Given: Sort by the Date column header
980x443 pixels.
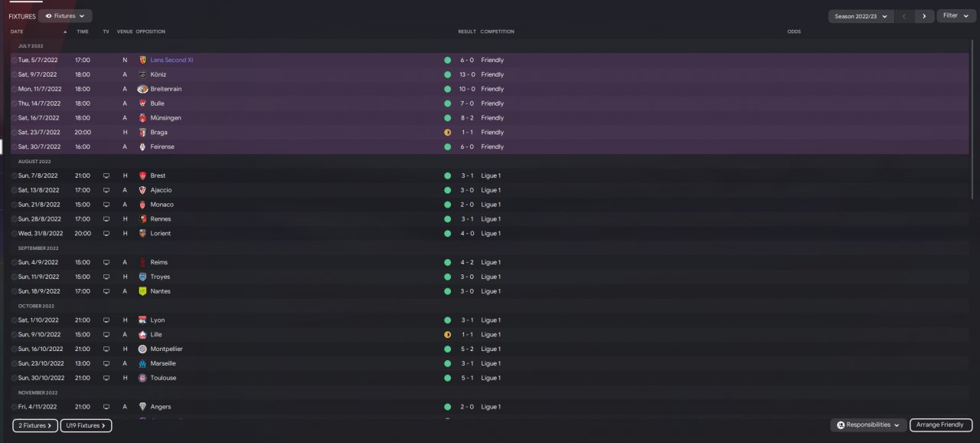Looking at the screenshot, I should pyautogui.click(x=17, y=31).
